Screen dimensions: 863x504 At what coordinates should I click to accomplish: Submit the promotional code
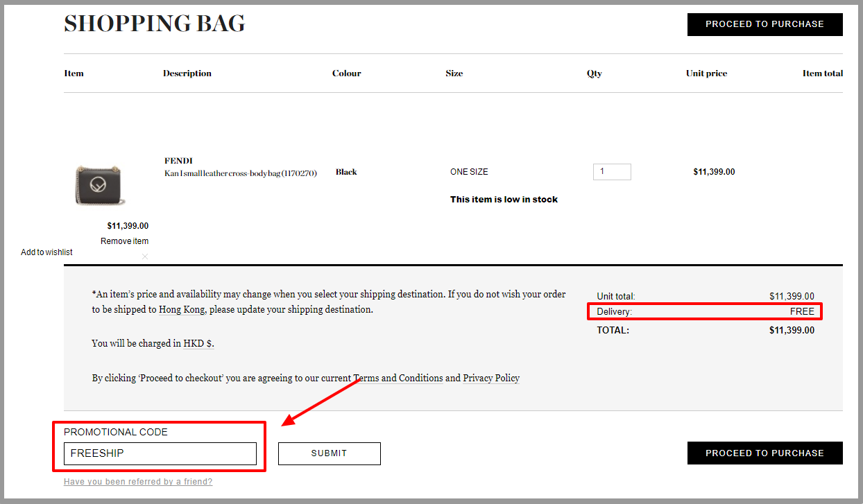(329, 453)
